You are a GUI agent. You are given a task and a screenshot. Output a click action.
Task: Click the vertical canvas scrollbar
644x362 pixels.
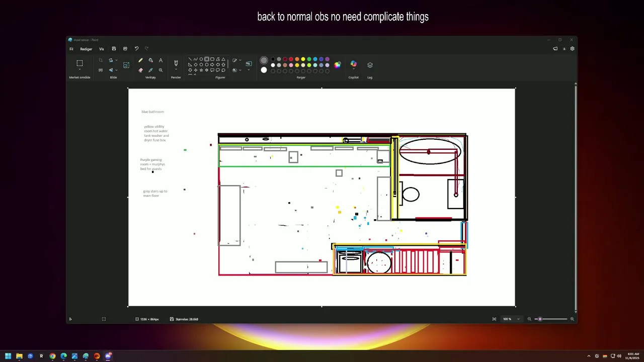pos(575,198)
